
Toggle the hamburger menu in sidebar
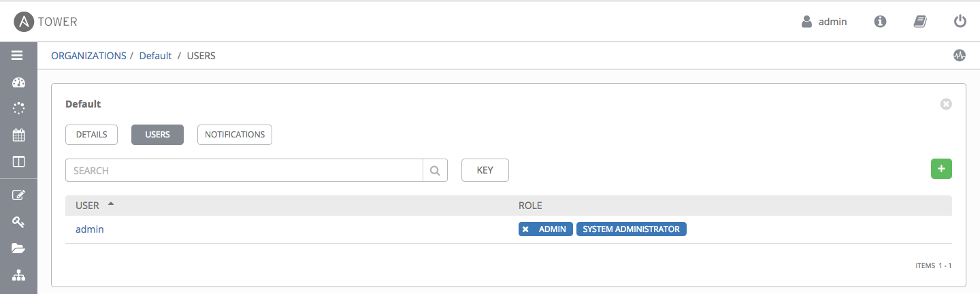tap(18, 56)
